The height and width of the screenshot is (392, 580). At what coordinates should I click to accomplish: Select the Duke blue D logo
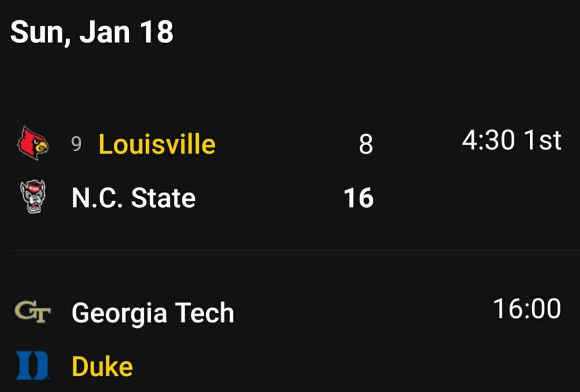(x=32, y=365)
